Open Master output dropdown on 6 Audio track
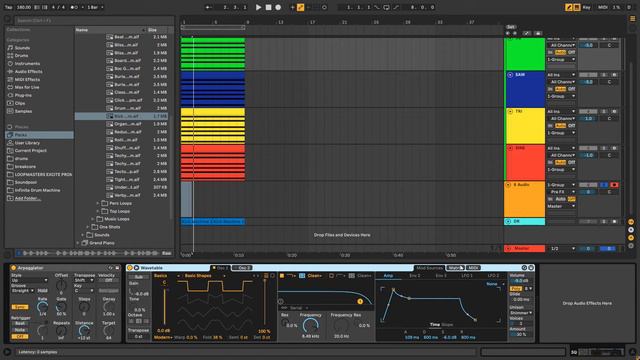Viewport: 640px width, 360px height. pos(561,206)
